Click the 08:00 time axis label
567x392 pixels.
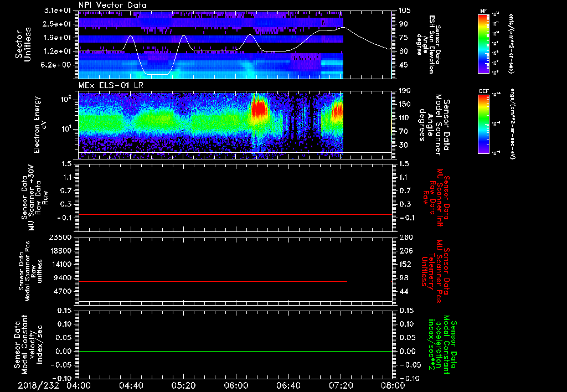tap(392, 385)
